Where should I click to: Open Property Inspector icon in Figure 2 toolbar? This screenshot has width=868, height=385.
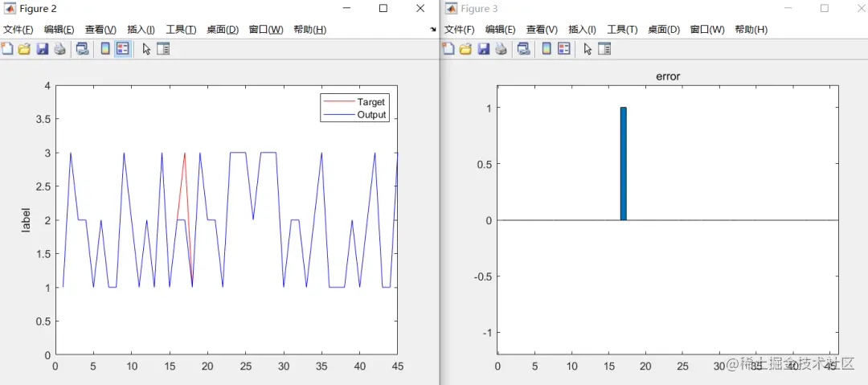(x=163, y=49)
